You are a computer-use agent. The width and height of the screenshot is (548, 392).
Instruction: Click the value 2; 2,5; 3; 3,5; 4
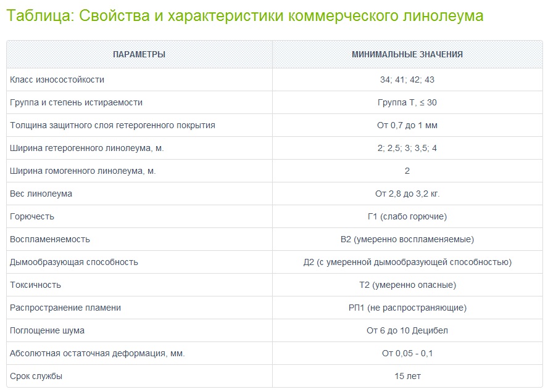tap(407, 149)
